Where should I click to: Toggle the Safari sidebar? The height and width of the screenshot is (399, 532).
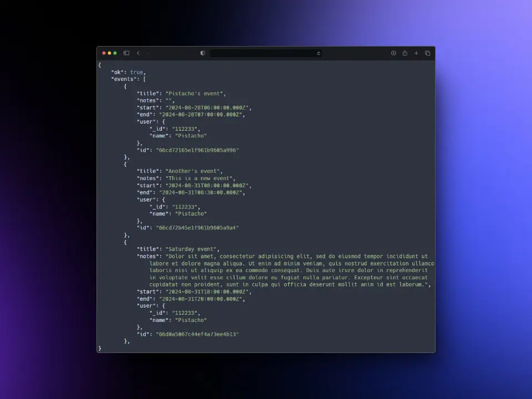pos(127,53)
